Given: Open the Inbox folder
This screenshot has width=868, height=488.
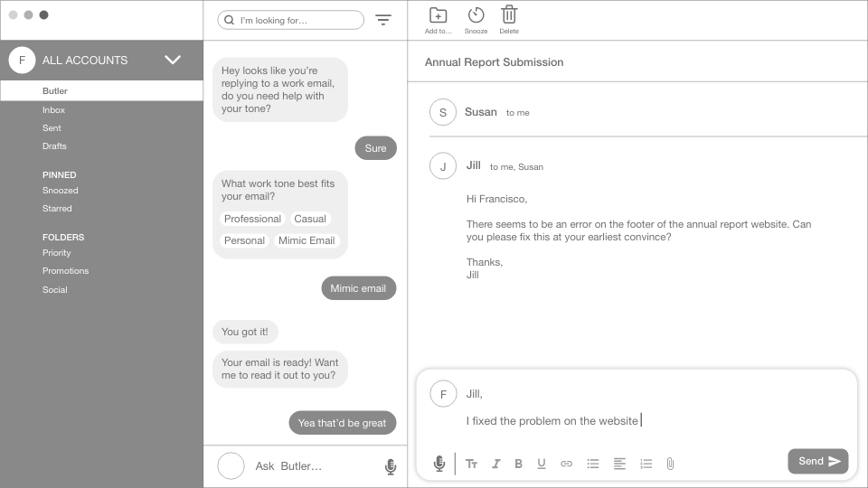Looking at the screenshot, I should tap(53, 110).
